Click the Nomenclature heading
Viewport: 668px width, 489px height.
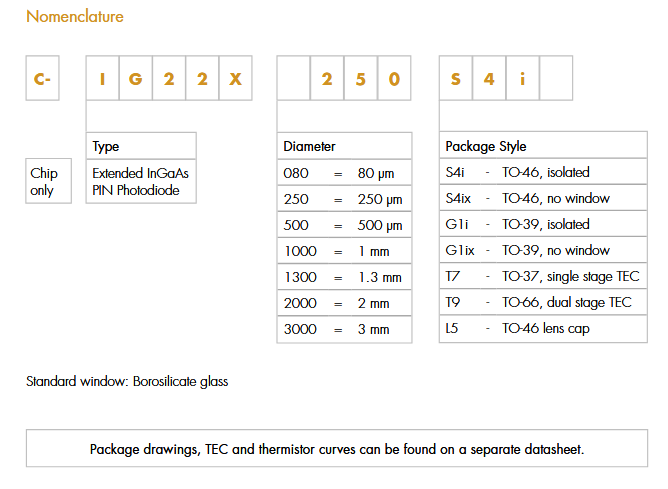point(75,17)
